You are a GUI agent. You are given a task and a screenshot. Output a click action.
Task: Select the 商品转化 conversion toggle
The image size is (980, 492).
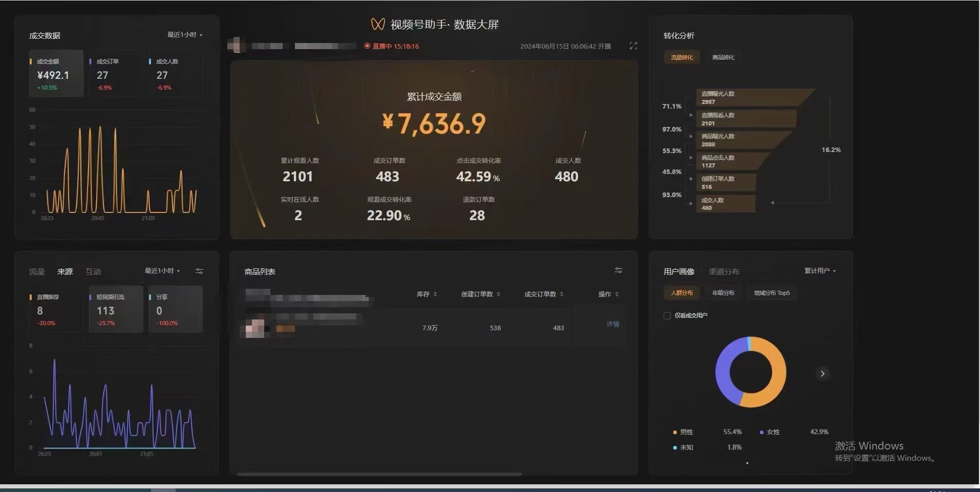(723, 57)
